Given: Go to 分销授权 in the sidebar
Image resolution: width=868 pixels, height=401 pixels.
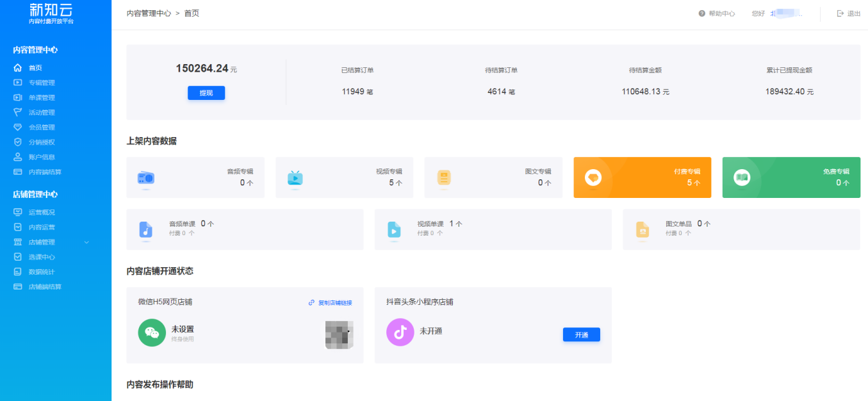Looking at the screenshot, I should click(x=42, y=142).
